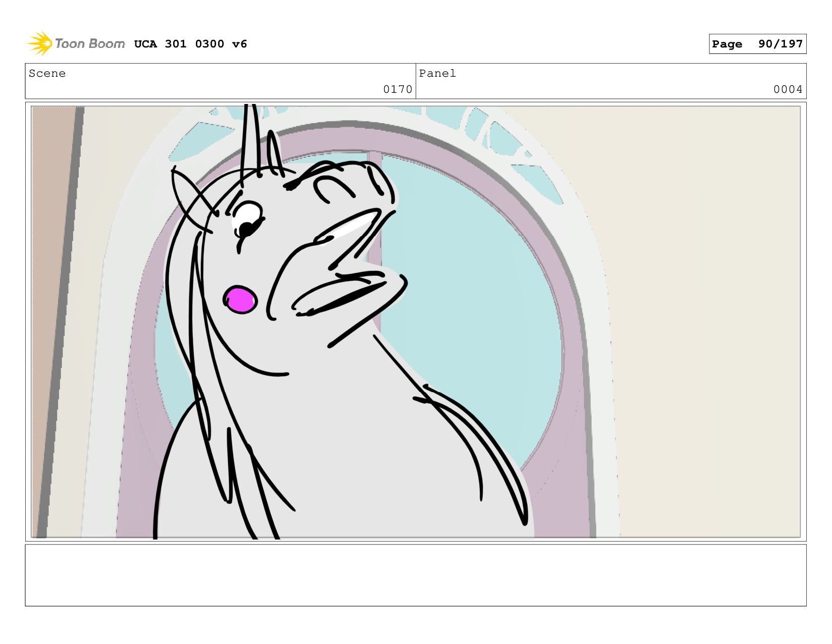Select panel number 0004
Image resolution: width=832 pixels, height=644 pixels.
click(x=788, y=89)
